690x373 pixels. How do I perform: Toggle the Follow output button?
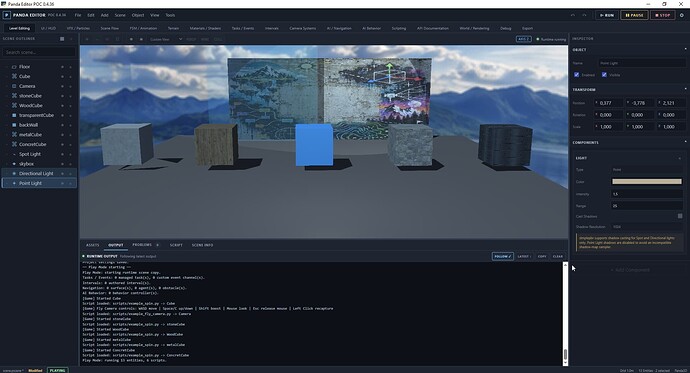point(503,256)
